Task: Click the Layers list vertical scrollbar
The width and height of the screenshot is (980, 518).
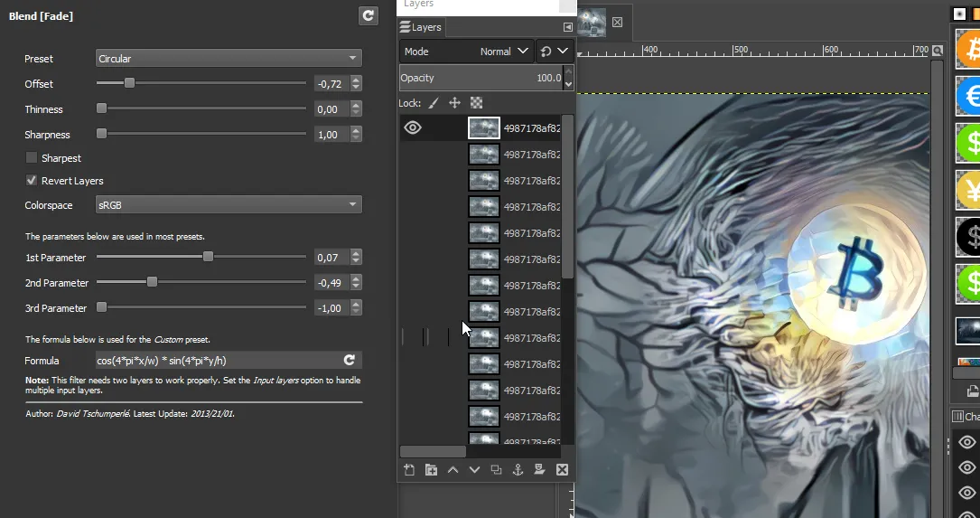Action: (567, 196)
